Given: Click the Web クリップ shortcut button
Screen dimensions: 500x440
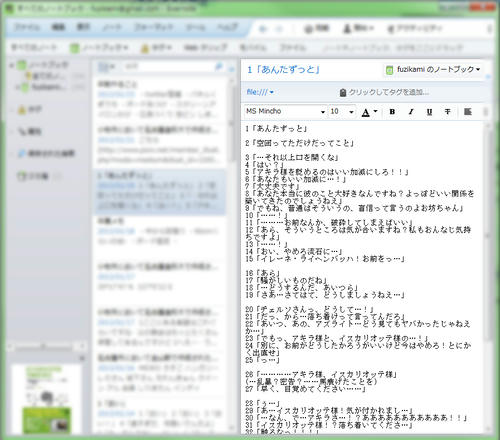Looking at the screenshot, I should tap(206, 48).
